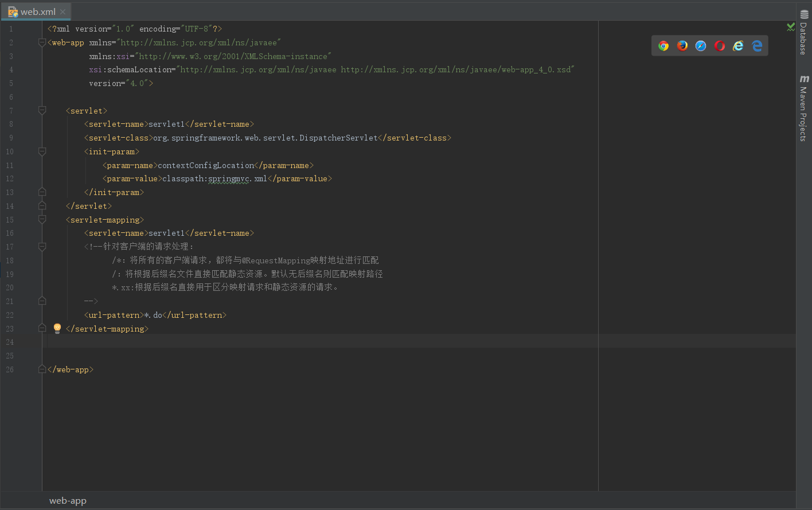Click the encoding "UTF-8" value
Viewport: 812px width, 510px height.
tap(197, 29)
